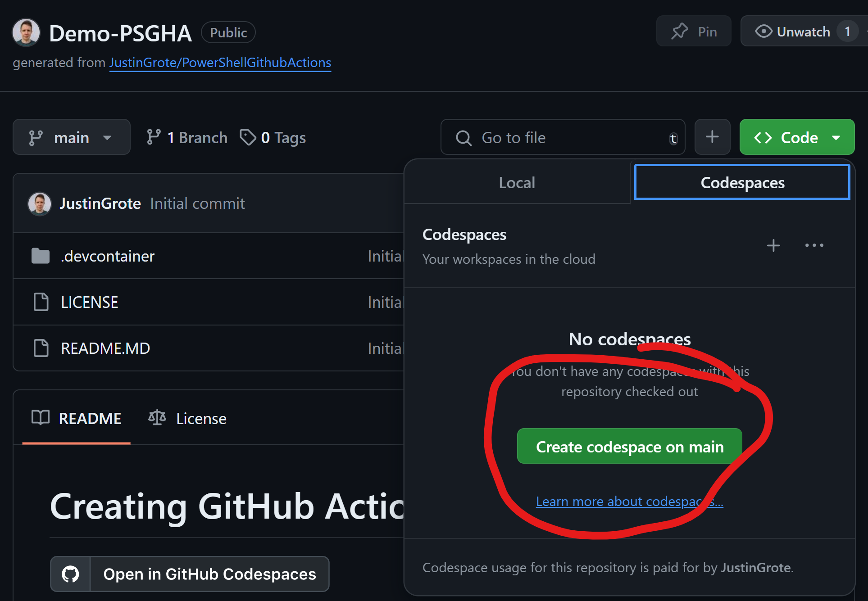Click Create codespace on main button
Viewport: 868px width, 601px height.
(629, 447)
